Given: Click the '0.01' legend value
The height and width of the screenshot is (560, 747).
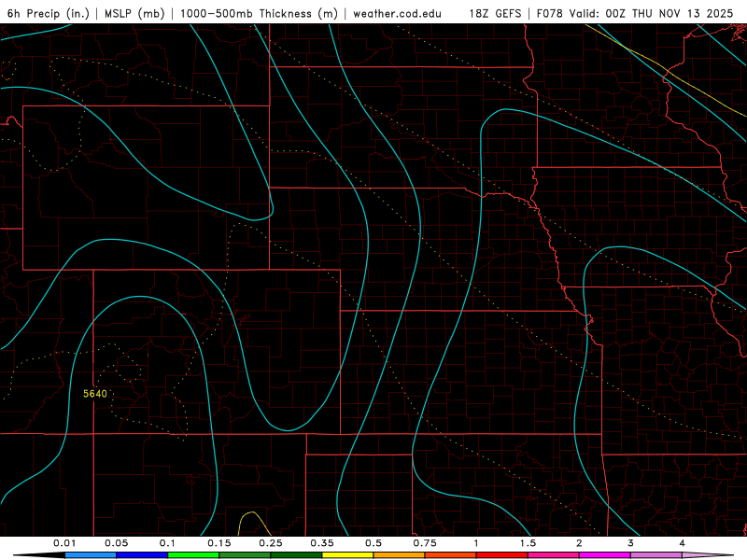Looking at the screenshot, I should pyautogui.click(x=64, y=543).
